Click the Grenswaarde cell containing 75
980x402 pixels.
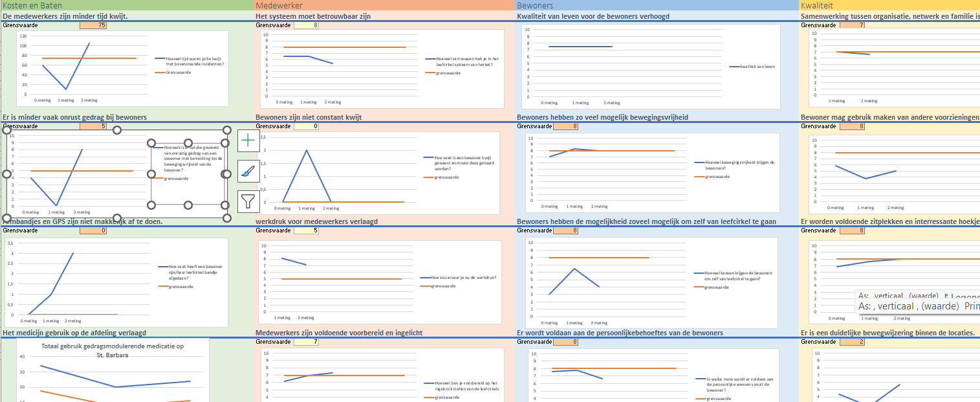[x=93, y=25]
